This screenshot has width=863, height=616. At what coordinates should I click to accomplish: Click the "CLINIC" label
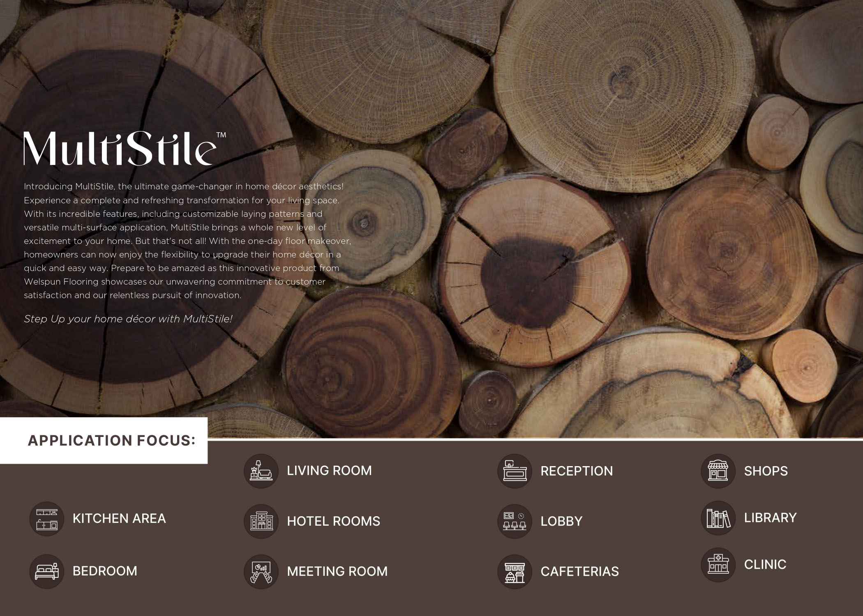click(765, 565)
